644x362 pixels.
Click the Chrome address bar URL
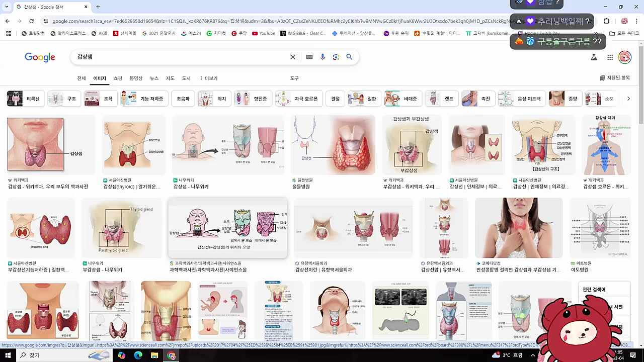point(282,21)
